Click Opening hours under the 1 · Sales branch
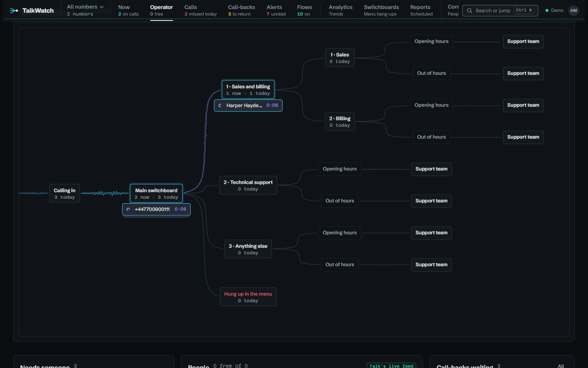Viewport: 588px width, 368px height. click(x=431, y=41)
